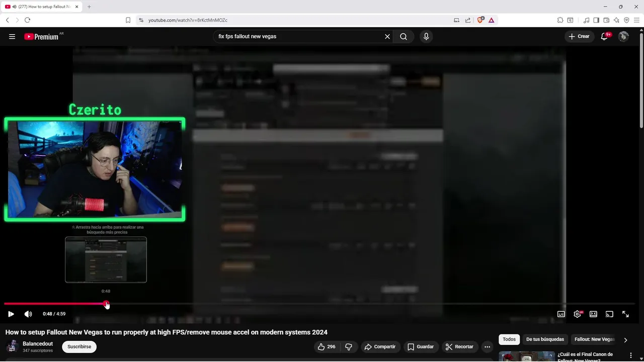Open Brave Wallet
Viewport: 644px width, 362px height.
click(606, 20)
